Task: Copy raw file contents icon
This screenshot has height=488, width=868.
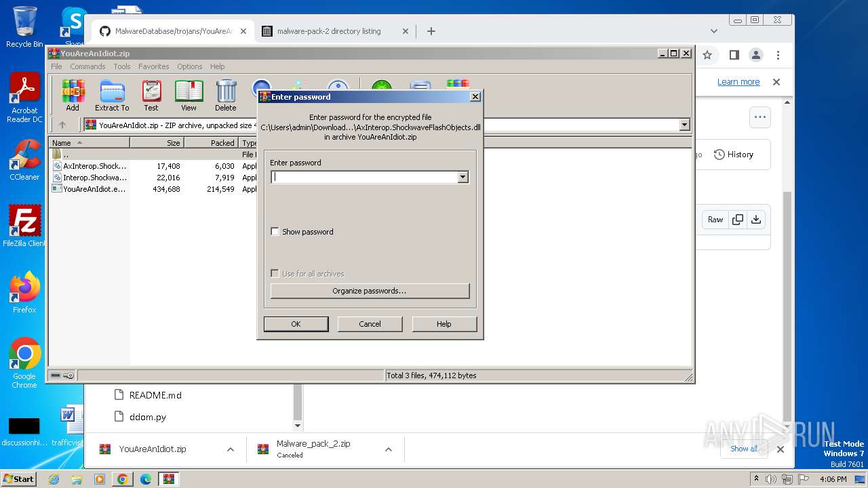Action: (738, 220)
